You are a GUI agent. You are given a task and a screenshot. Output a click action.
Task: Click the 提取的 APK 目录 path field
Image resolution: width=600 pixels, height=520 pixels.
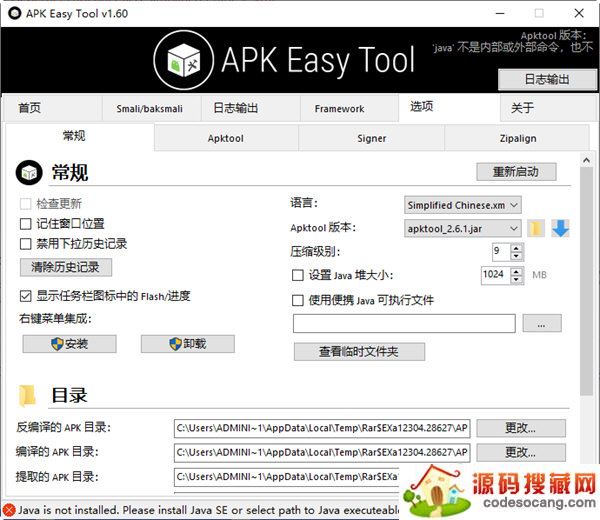(286, 477)
